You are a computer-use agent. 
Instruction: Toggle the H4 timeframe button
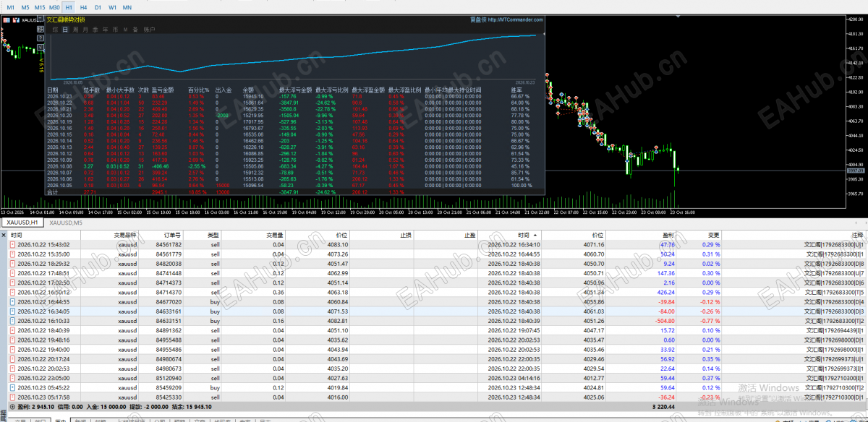(x=84, y=7)
